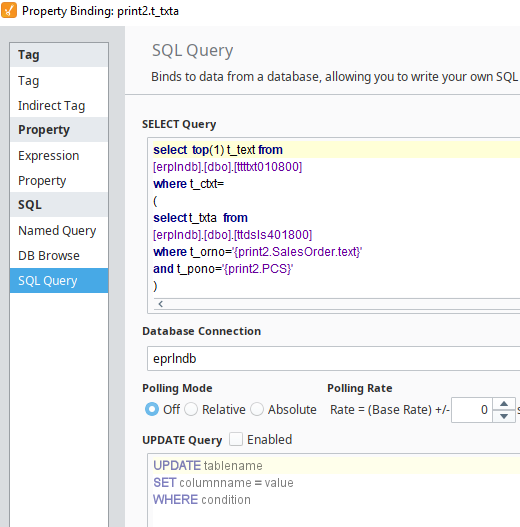Enable the UPDATE Query checkbox
520x527 pixels.
click(x=236, y=439)
